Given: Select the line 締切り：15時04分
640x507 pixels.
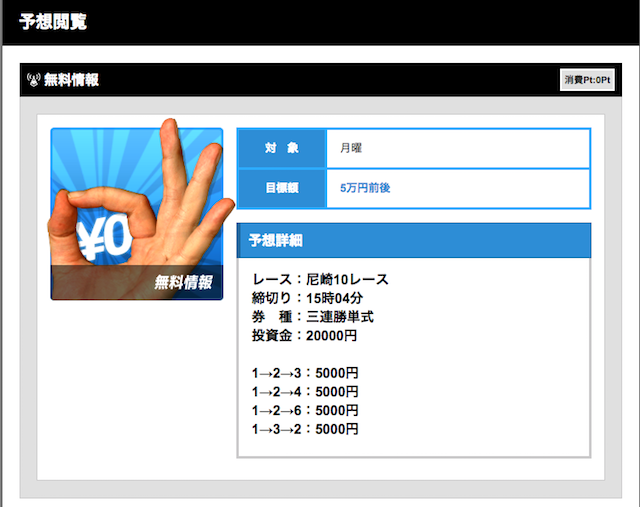Looking at the screenshot, I should pyautogui.click(x=307, y=298).
